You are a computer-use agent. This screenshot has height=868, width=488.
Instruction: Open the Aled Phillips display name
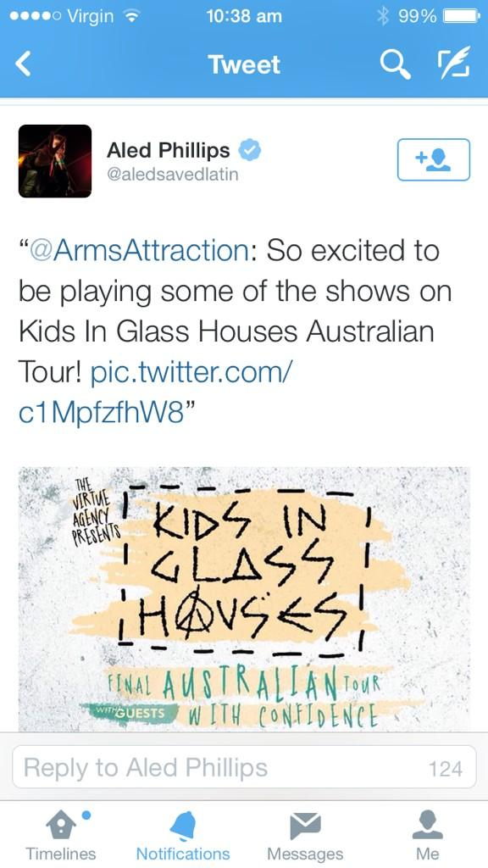coord(168,150)
